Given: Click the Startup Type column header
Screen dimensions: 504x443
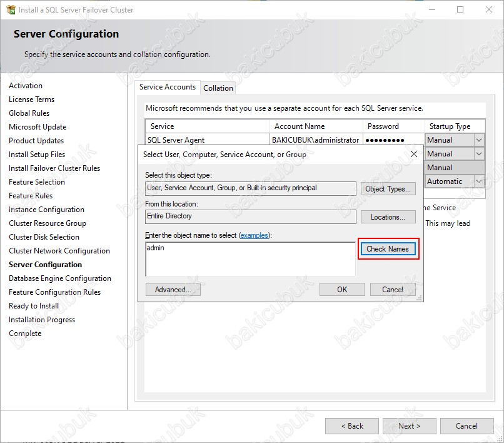Looking at the screenshot, I should pyautogui.click(x=455, y=126).
